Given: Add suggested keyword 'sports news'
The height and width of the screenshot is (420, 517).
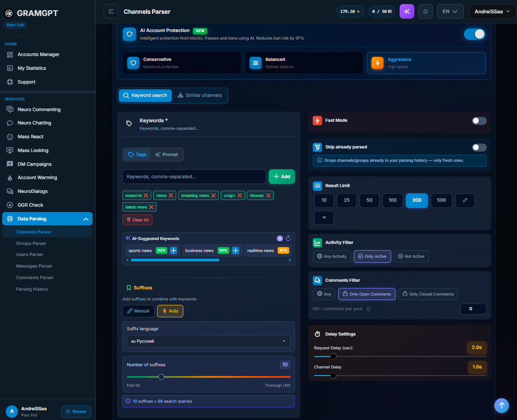Looking at the screenshot, I should [x=174, y=251].
